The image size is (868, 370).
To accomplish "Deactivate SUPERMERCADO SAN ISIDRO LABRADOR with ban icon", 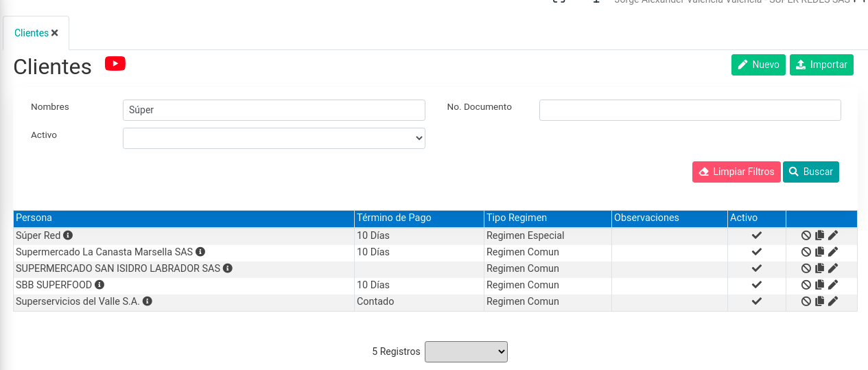I will pyautogui.click(x=806, y=268).
